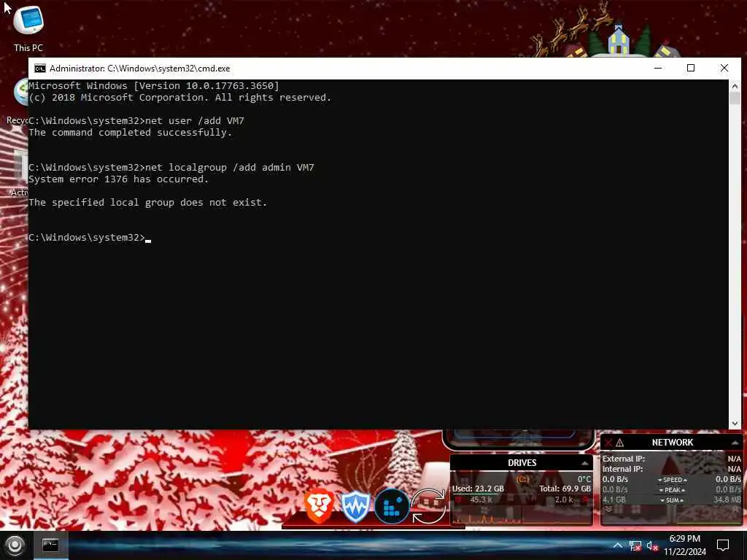
Task: Click the cmd.exe title bar icon
Action: pyautogui.click(x=40, y=69)
